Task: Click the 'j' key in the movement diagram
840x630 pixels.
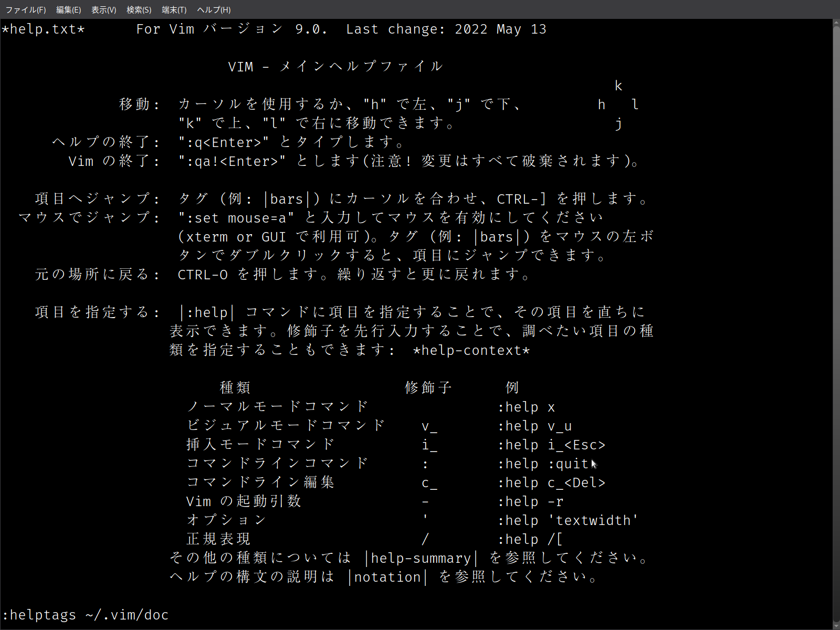Action: (618, 123)
